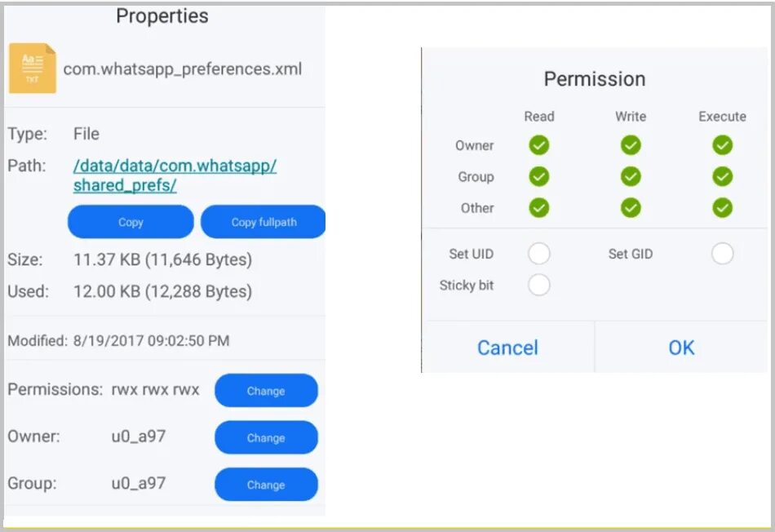
Task: Click the Copy path button
Action: pyautogui.click(x=131, y=222)
